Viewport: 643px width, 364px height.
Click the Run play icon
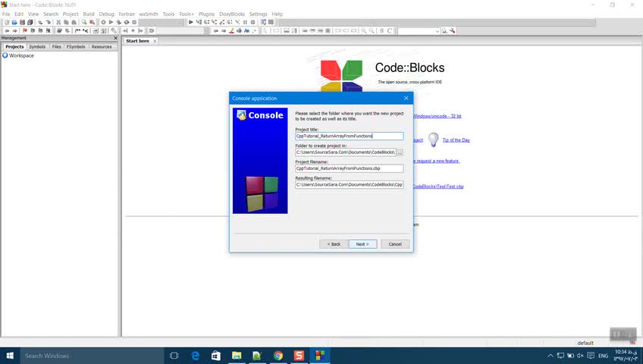111,22
